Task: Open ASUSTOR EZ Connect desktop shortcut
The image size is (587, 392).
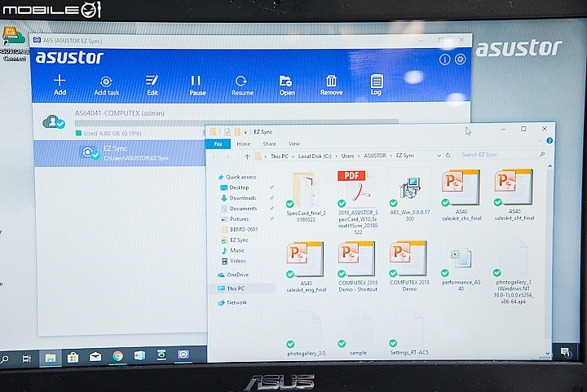Action: pyautogui.click(x=14, y=44)
